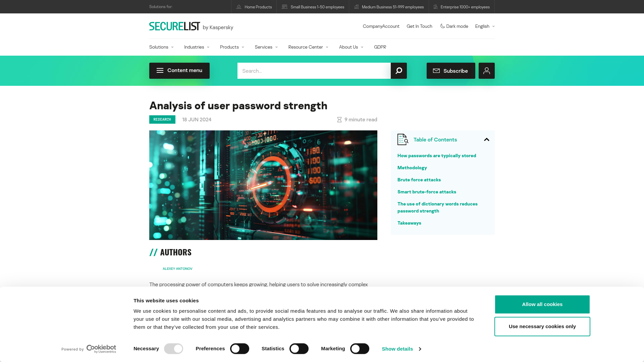
Task: Click the RESEARCH tag icon
Action: pos(162,119)
